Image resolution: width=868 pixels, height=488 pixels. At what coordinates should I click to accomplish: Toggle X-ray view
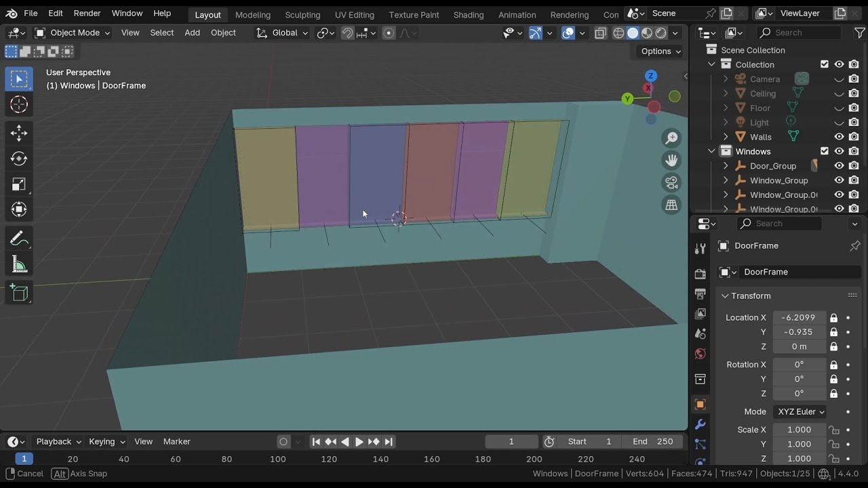click(600, 33)
